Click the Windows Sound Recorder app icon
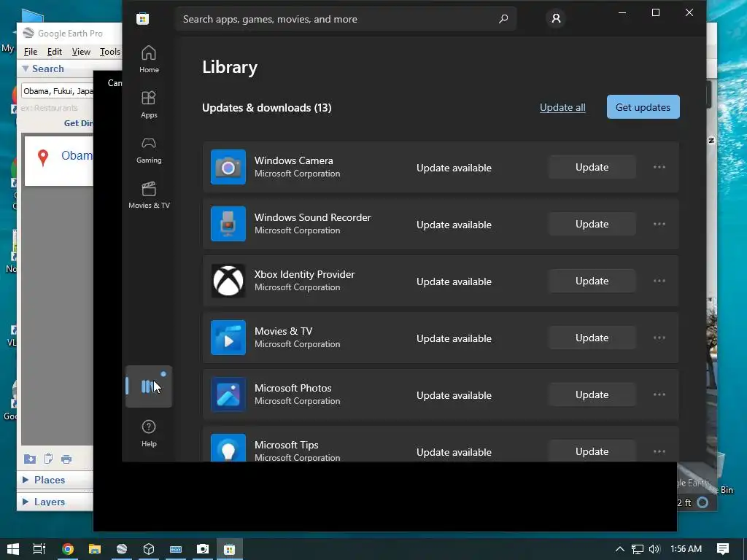Image resolution: width=747 pixels, height=560 pixels. 228,224
